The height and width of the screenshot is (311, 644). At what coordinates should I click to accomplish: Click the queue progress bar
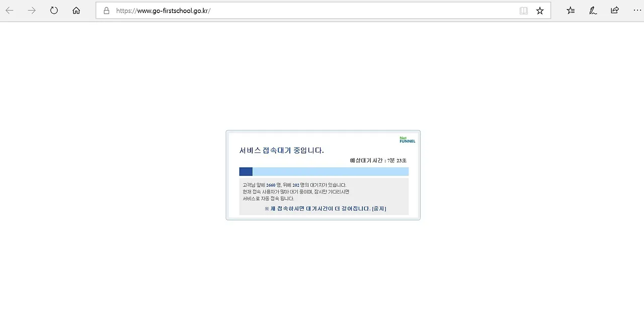pos(324,171)
